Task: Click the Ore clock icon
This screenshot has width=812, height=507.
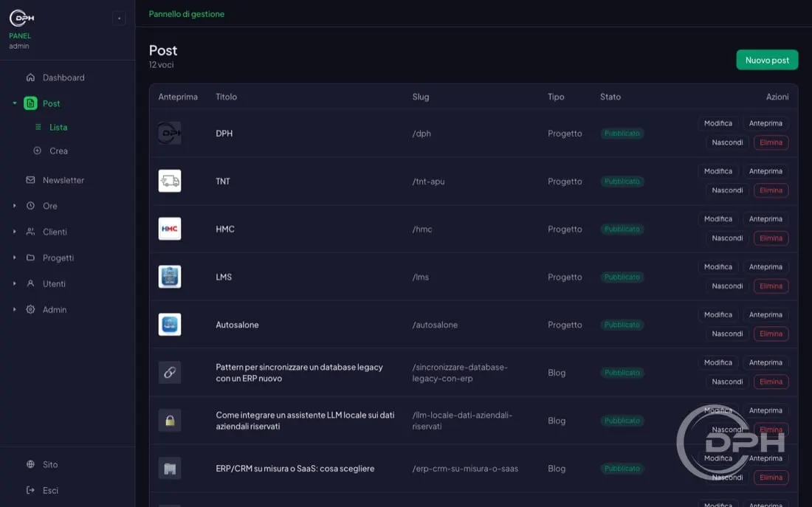Action: click(30, 206)
